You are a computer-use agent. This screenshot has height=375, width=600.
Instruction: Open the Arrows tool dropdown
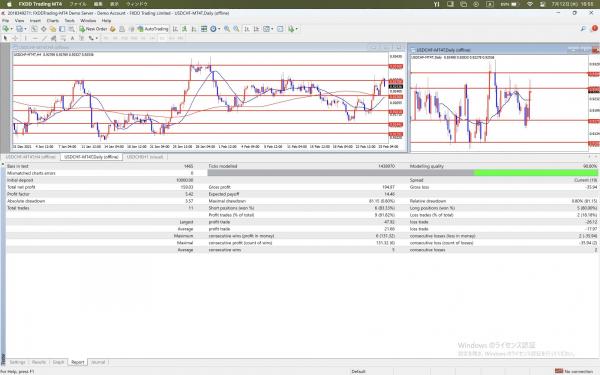(x=96, y=38)
